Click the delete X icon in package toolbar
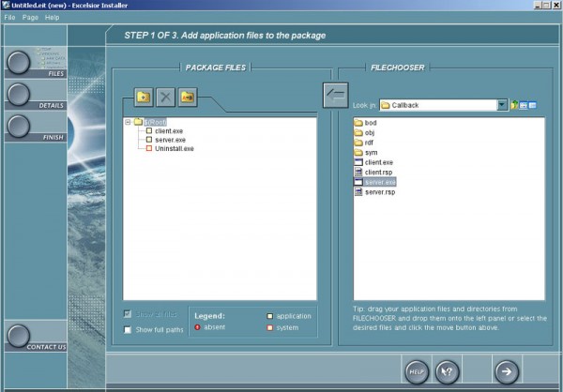The image size is (563, 392). (165, 97)
